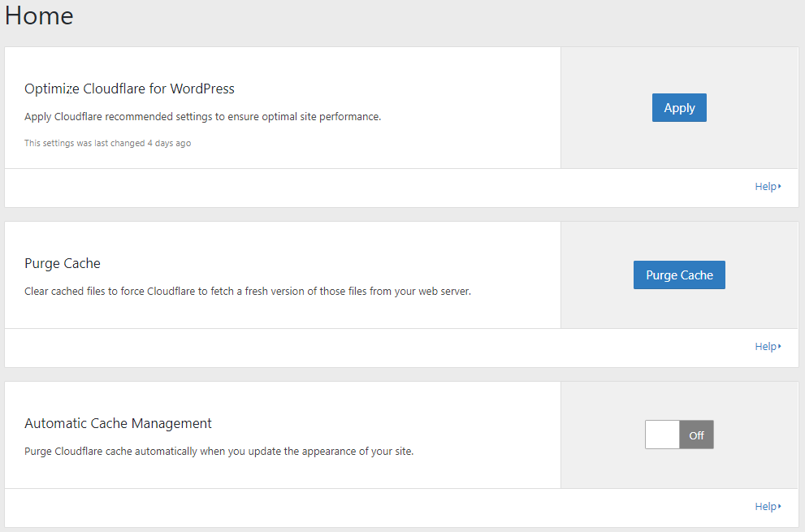
Task: Select the "Automatic Cache Management" heading
Action: tap(118, 424)
